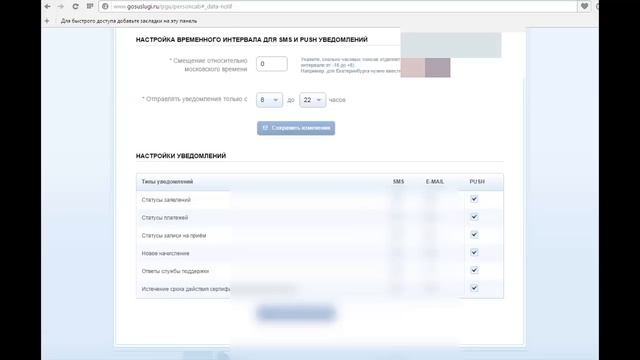Open the speed dial grid icon
640x360 pixels.
click(x=90, y=6)
